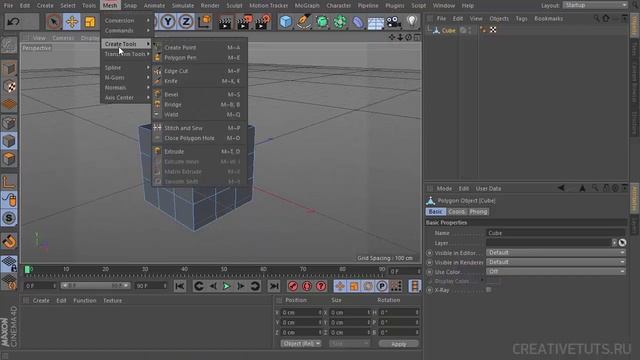Open Visible in Editor Default dropdown

[x=556, y=253]
